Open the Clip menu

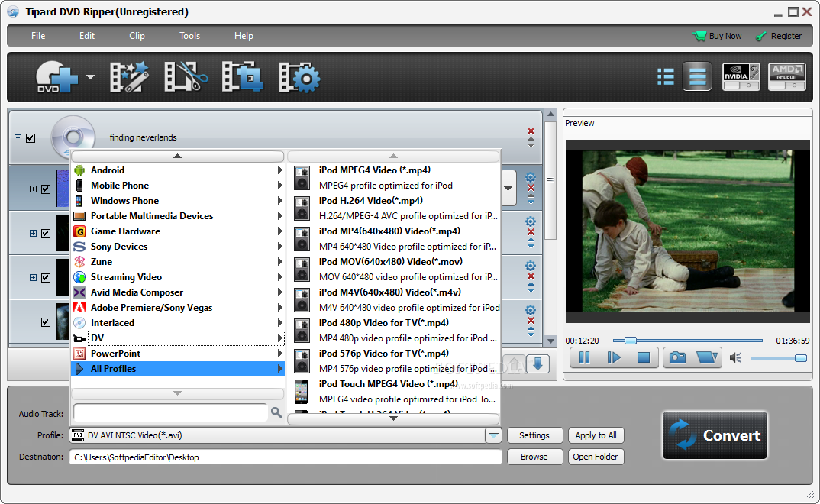tap(137, 36)
